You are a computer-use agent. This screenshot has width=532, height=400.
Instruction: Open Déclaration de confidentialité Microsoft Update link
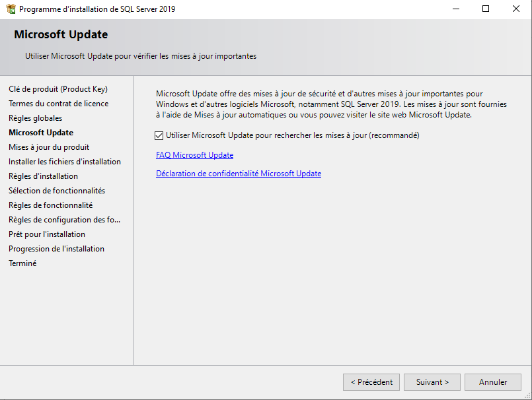click(x=239, y=174)
